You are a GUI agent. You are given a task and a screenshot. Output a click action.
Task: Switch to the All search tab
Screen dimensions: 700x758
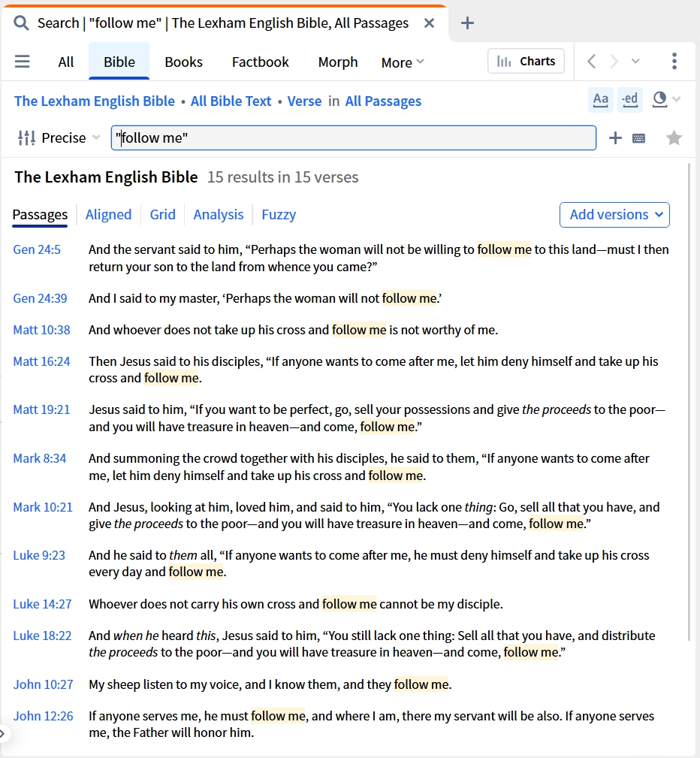click(x=66, y=62)
